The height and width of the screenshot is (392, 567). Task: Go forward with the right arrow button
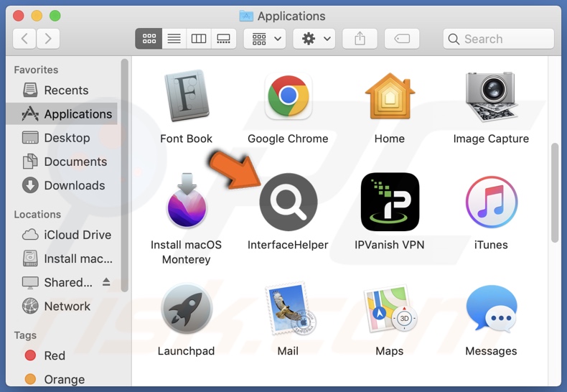click(48, 39)
